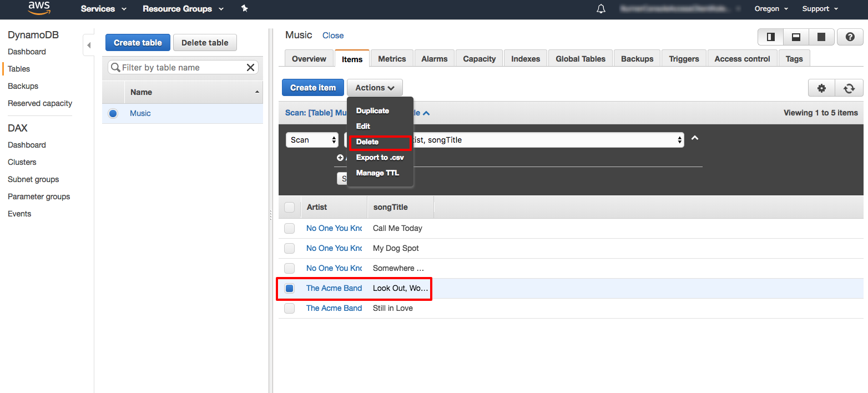
Task: Select the Music table radio button
Action: (x=113, y=113)
